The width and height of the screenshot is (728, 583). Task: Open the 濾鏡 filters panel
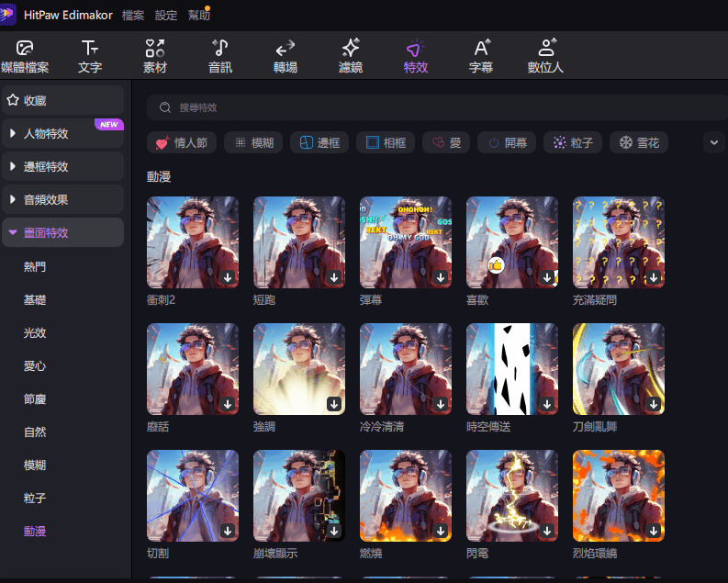[351, 56]
